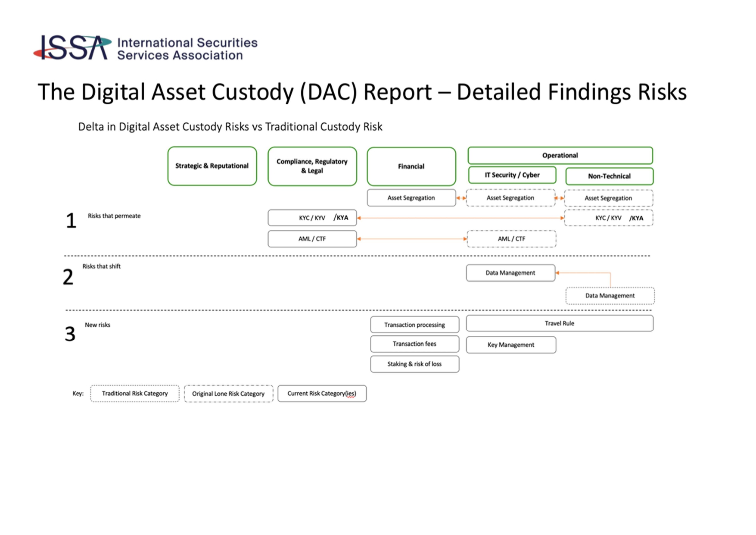Click the Transaction fees box
Viewport: 756px width, 535px height.
click(x=414, y=344)
